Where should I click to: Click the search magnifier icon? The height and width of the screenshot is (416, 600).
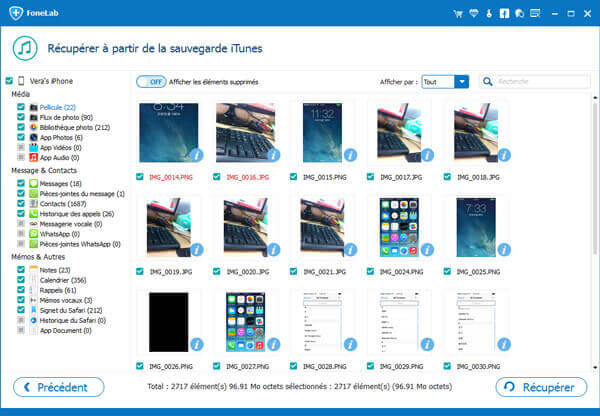click(x=487, y=82)
